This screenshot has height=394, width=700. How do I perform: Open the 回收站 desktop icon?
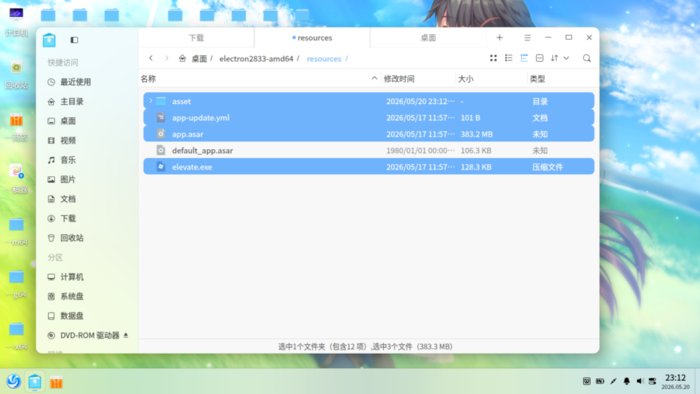pyautogui.click(x=17, y=75)
